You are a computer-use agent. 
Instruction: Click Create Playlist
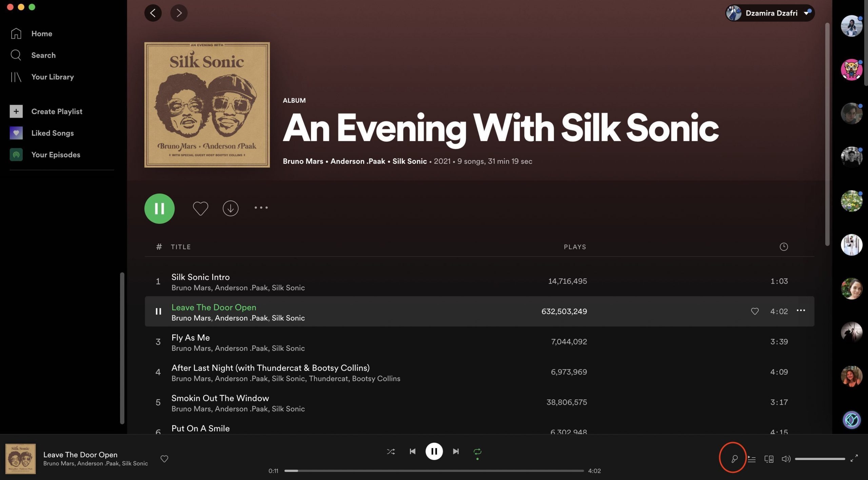click(x=46, y=112)
